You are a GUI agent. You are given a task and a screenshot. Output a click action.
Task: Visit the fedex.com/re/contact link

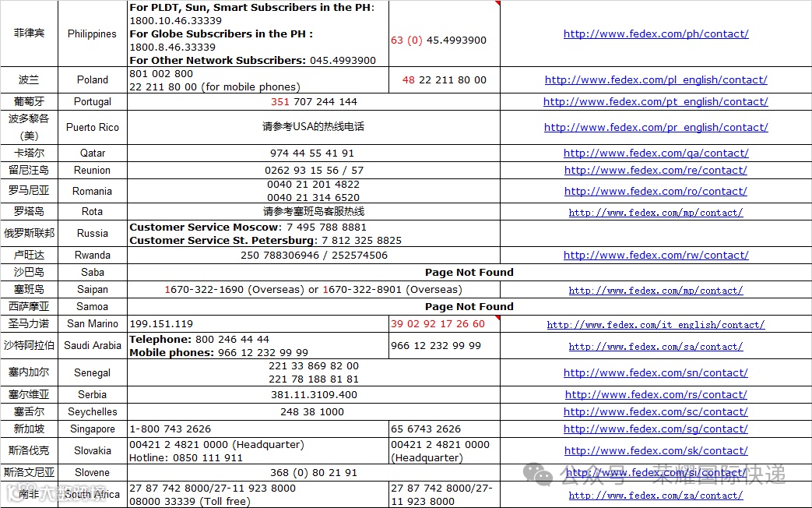(656, 171)
